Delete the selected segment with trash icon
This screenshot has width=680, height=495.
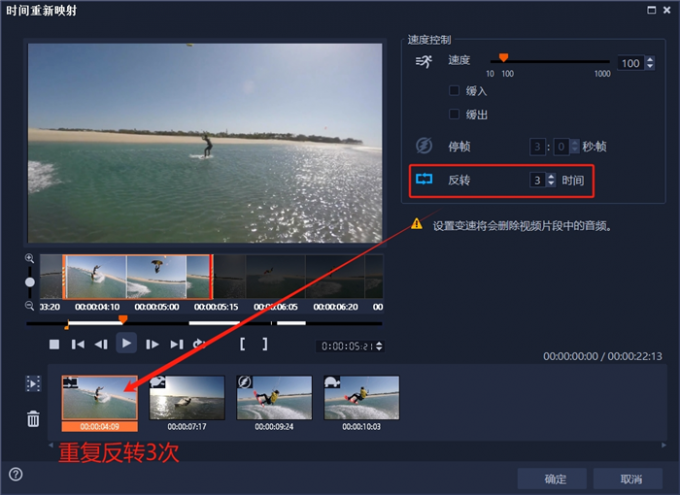(x=33, y=419)
